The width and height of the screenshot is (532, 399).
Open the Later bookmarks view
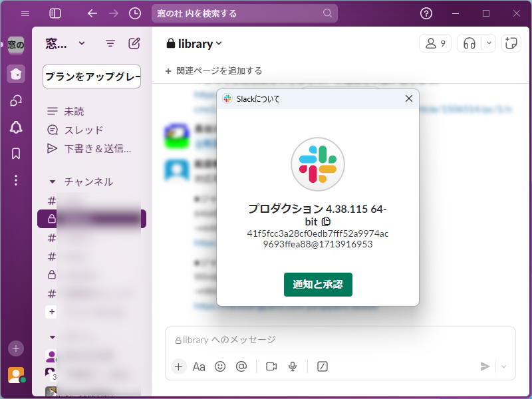point(15,153)
